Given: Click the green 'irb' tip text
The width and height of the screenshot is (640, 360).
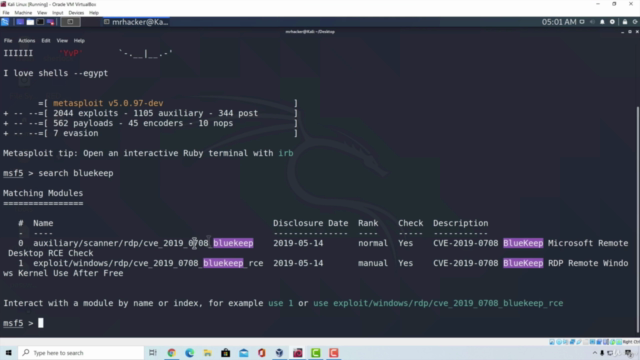Looking at the screenshot, I should [x=286, y=153].
